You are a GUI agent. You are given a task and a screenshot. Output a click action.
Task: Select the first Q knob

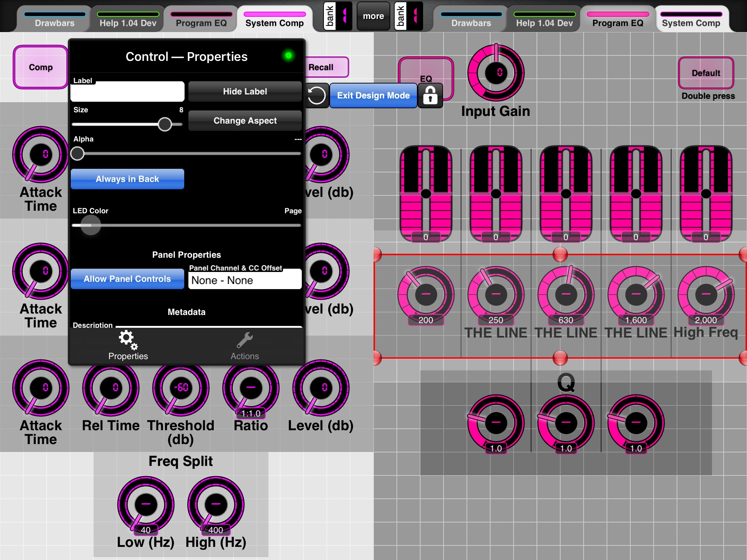(496, 423)
